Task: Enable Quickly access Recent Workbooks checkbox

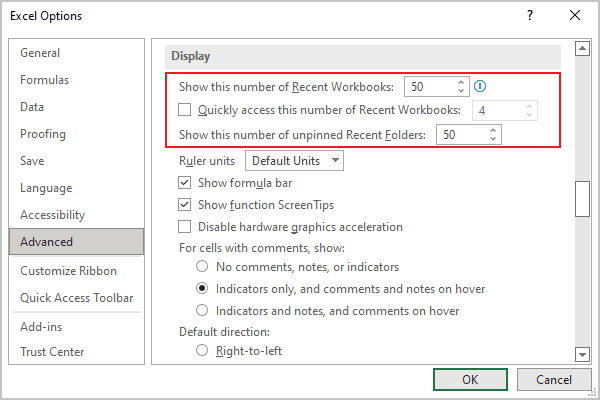Action: (x=184, y=110)
